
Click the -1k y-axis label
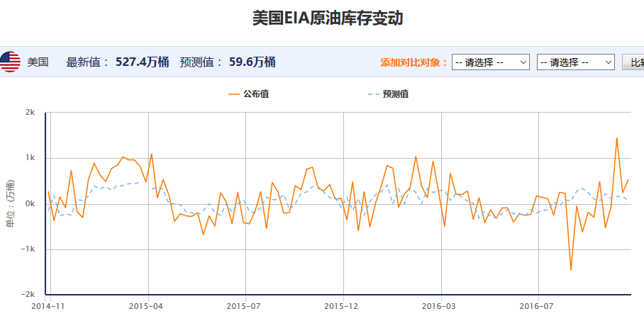(x=28, y=249)
